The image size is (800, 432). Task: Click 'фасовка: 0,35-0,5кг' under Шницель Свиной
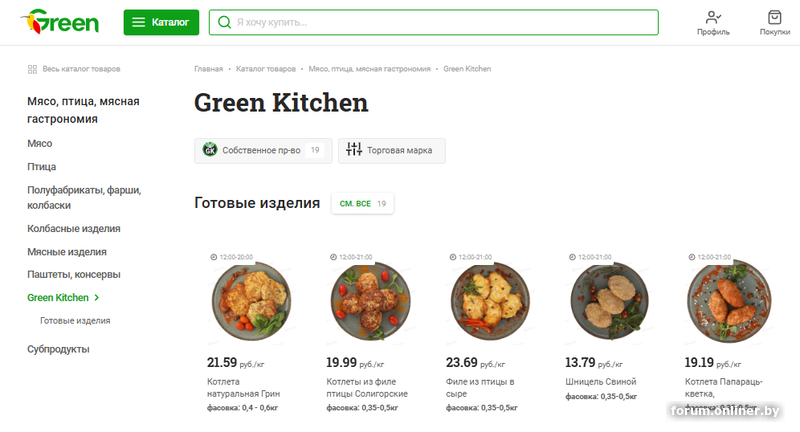(601, 396)
